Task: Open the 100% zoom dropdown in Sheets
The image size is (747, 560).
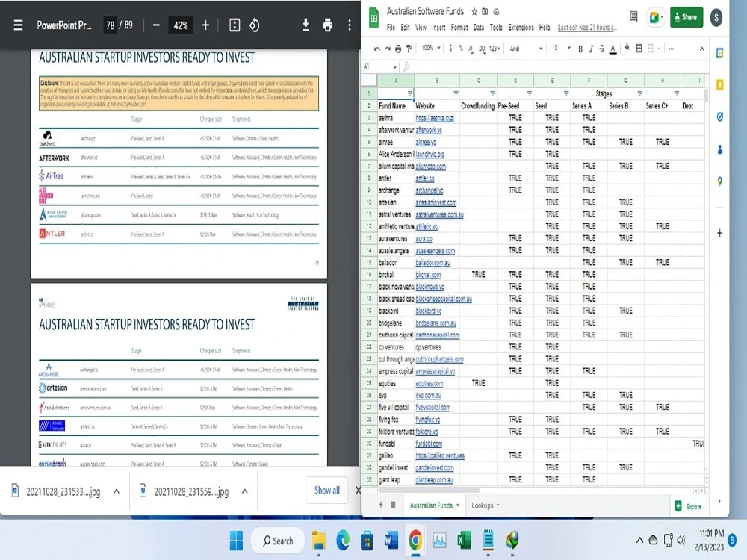Action: (431, 48)
